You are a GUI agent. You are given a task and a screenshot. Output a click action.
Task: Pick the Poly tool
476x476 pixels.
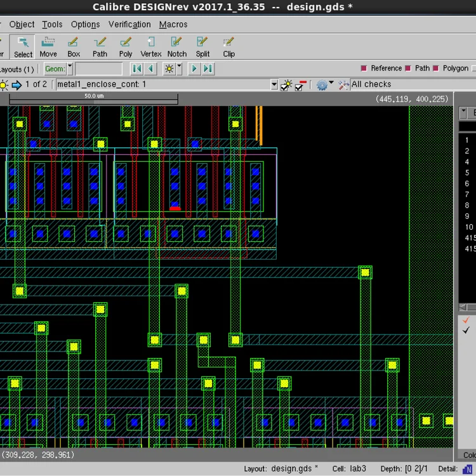[126, 47]
